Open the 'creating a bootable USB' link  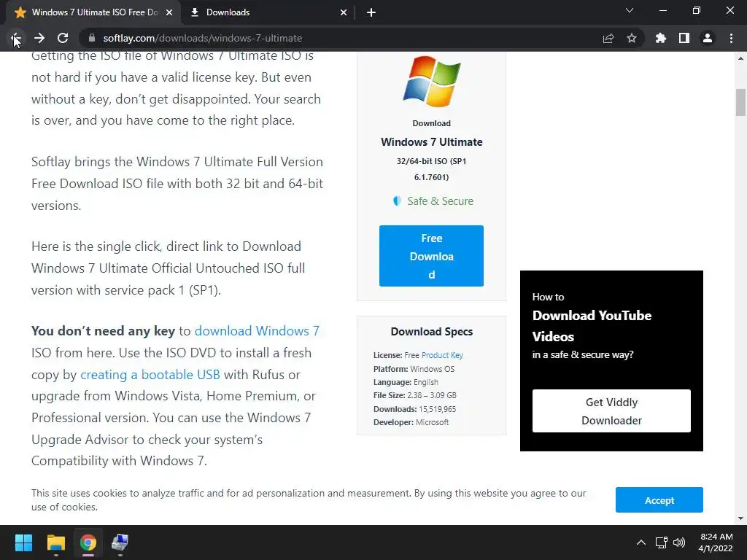pos(150,375)
